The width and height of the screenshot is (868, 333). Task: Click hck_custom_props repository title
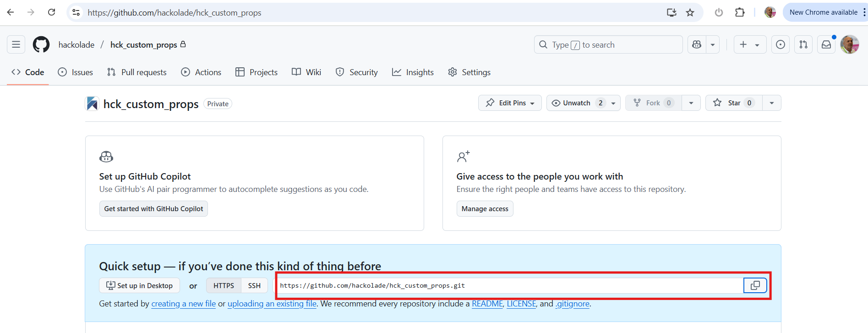click(151, 104)
